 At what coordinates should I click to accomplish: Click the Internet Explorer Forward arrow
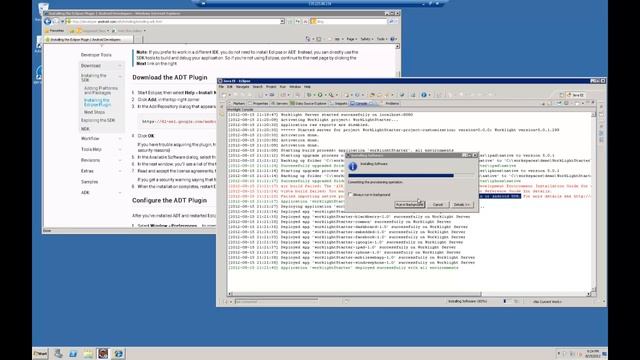pyautogui.click(x=56, y=21)
